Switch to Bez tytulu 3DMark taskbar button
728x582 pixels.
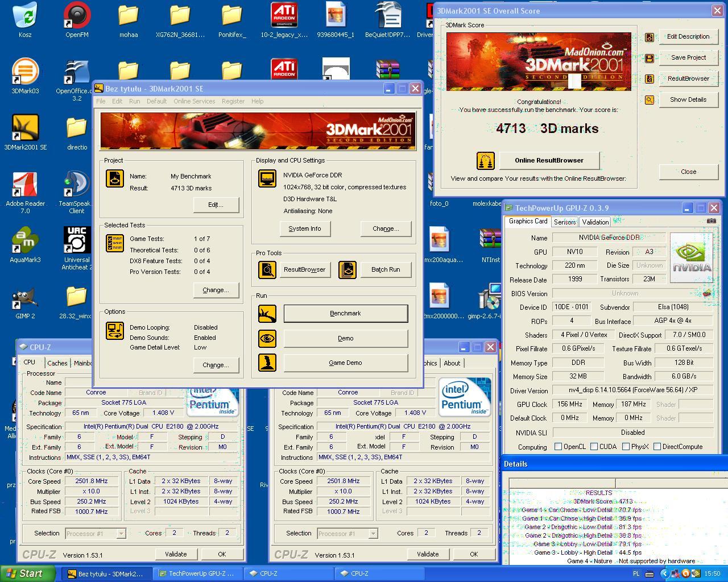tap(107, 573)
